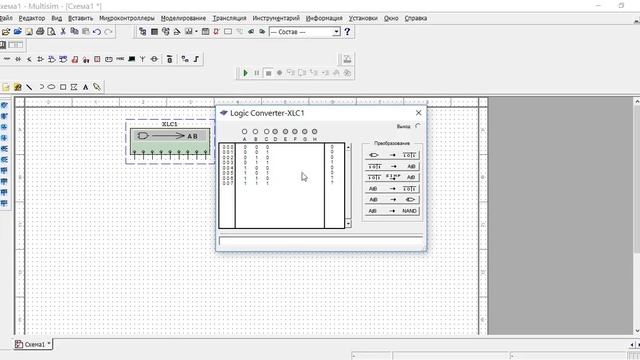This screenshot has width=640, height=360.
Task: Click truth table scrollbar down arrow
Action: click(x=348, y=224)
